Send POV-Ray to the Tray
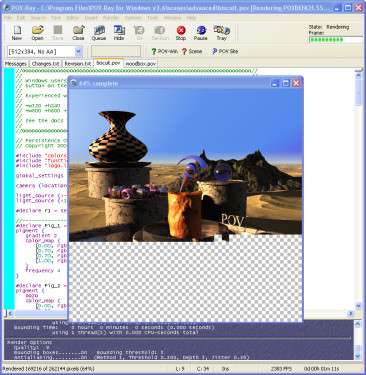366x375 pixels. (x=222, y=33)
